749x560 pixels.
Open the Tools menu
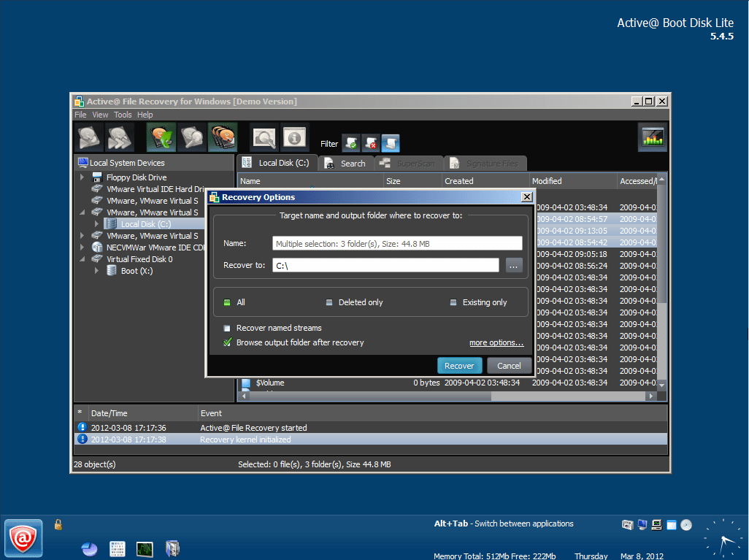(x=123, y=115)
